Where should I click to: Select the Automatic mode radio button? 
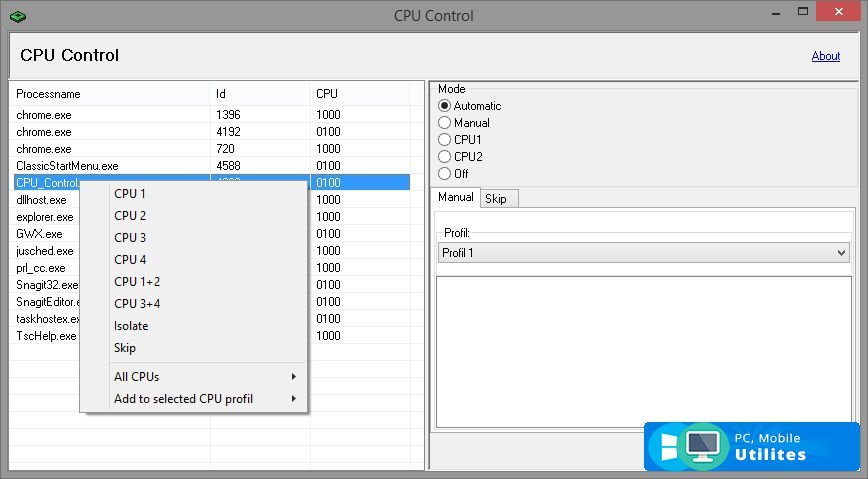pyautogui.click(x=444, y=106)
